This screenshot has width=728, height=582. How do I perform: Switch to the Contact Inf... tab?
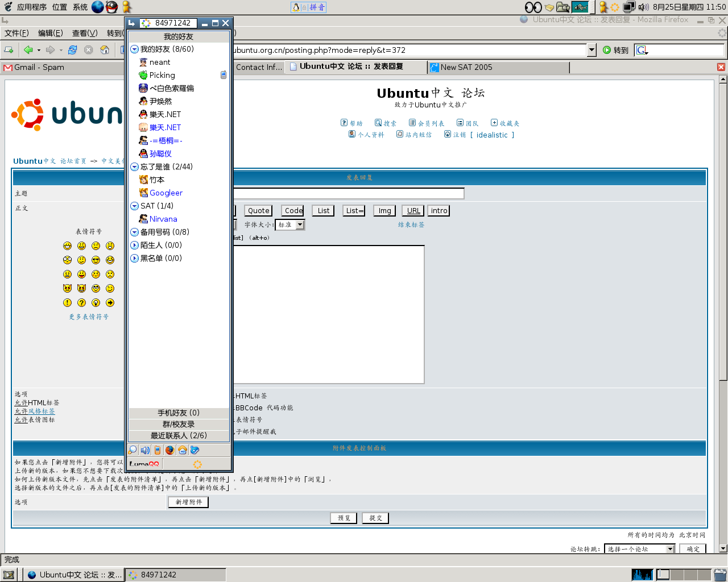click(x=259, y=67)
